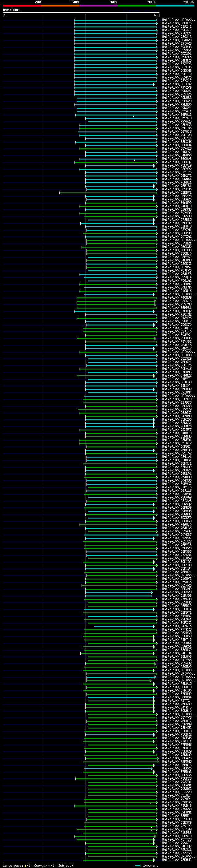197x868 pixels.
Task: Click the purple ~60% identity legend segment
Action: pyautogui.click(x=99, y=6)
